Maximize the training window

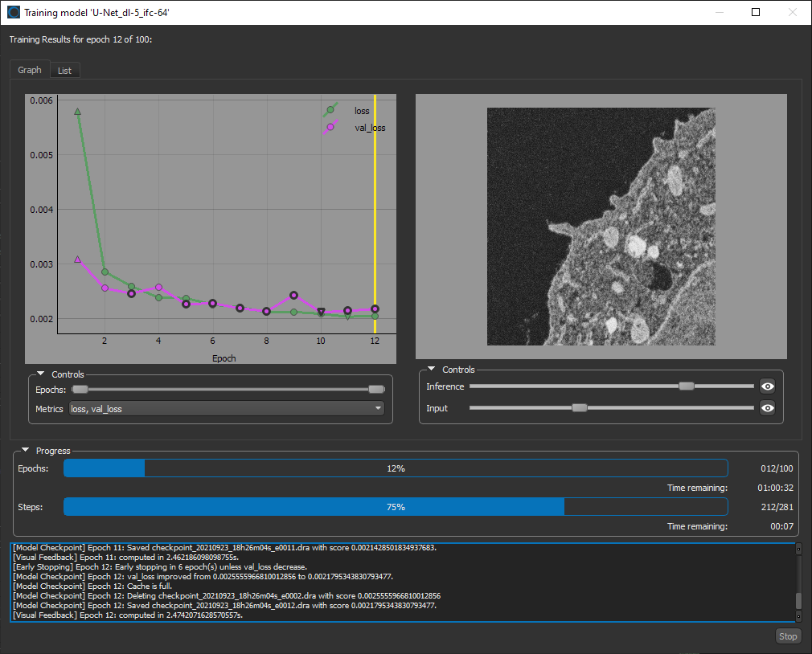tap(756, 12)
